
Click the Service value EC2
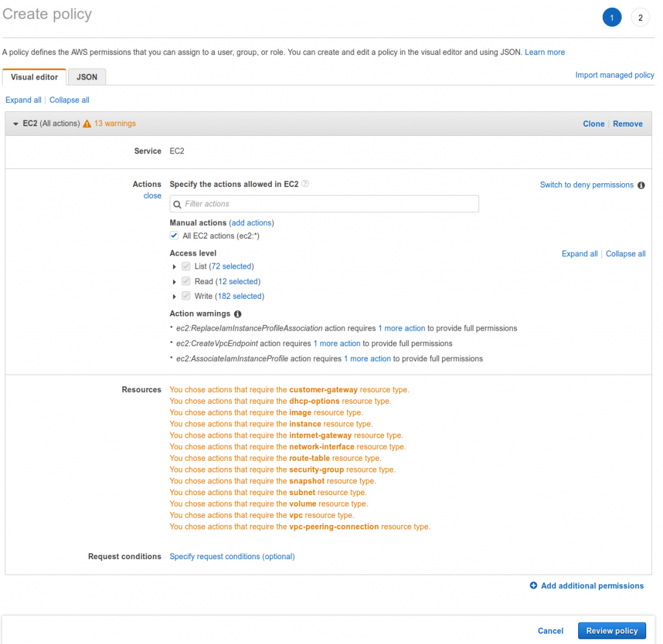point(177,151)
